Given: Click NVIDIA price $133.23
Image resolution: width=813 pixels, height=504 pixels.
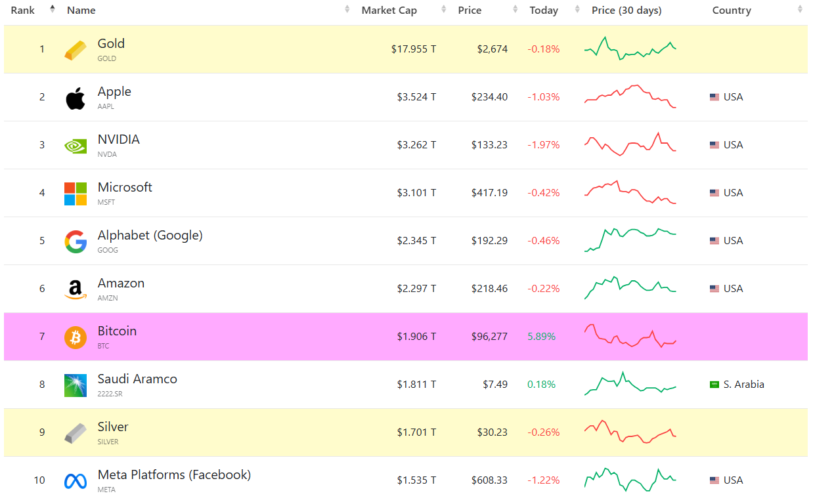Looking at the screenshot, I should (489, 145).
